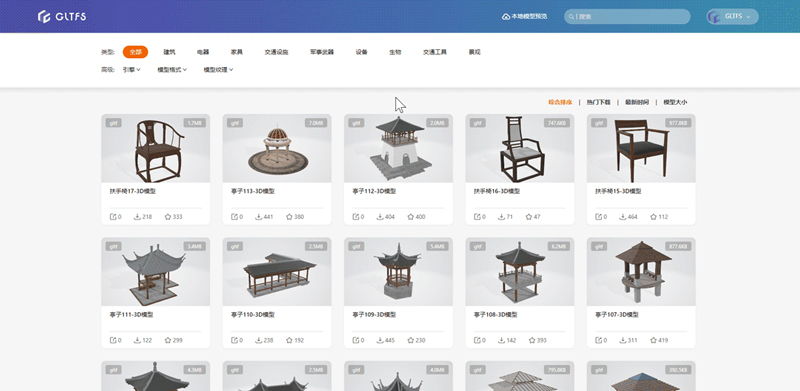Expand the 引擎 filter dropdown
This screenshot has height=391, width=800.
[132, 69]
